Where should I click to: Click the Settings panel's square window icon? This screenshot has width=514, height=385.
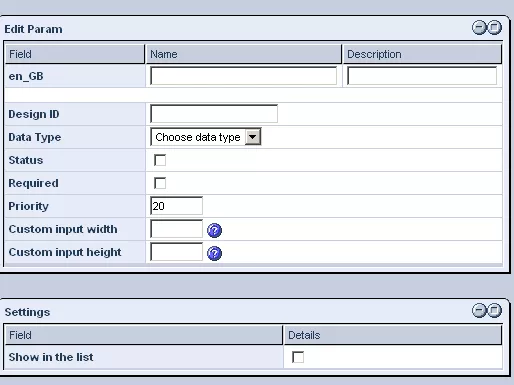click(x=495, y=310)
